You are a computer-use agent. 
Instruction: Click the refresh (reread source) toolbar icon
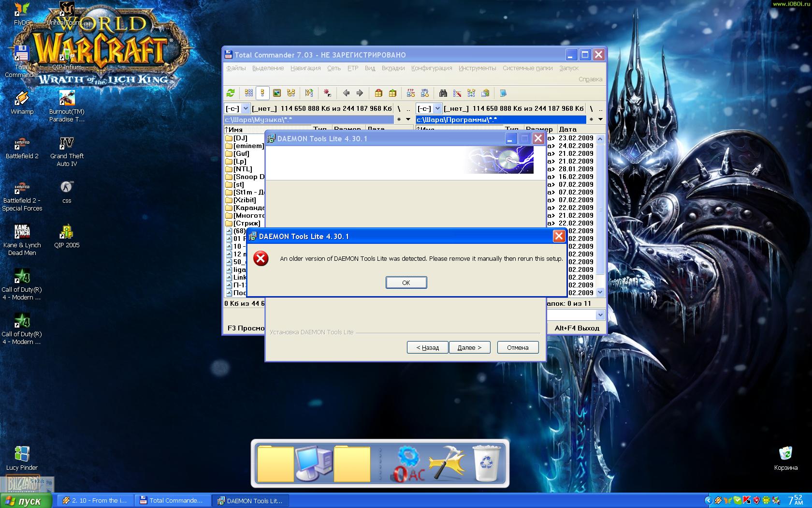231,93
